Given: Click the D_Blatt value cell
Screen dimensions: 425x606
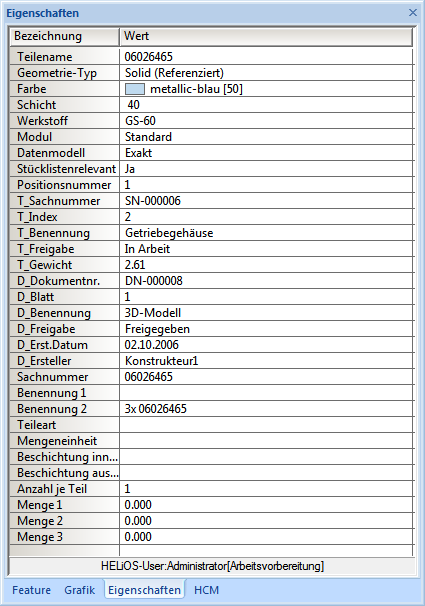Looking at the screenshot, I should point(267,297).
